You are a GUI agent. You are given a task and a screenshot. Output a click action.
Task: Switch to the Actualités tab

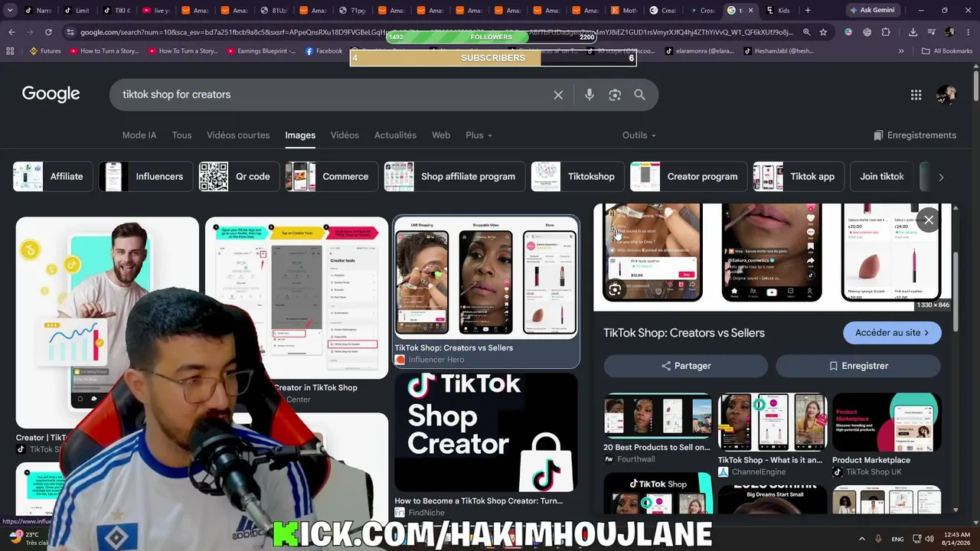pyautogui.click(x=395, y=135)
